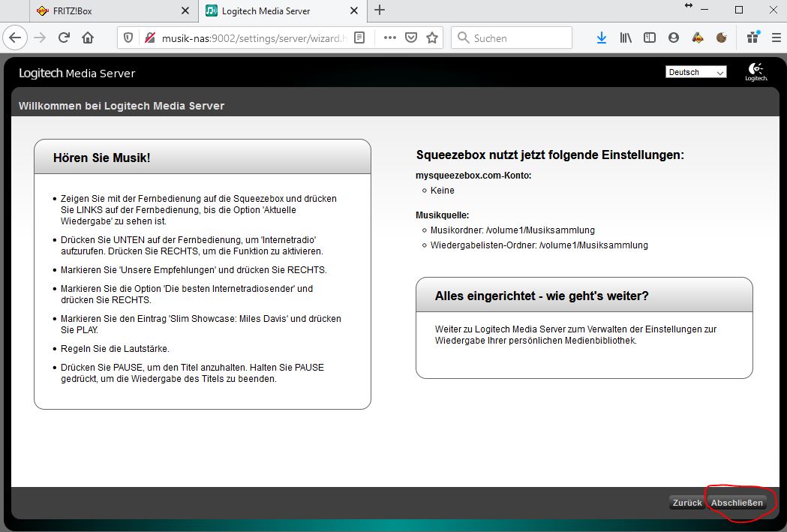This screenshot has width=787, height=532.
Task: Go forward one page
Action: click(x=41, y=38)
